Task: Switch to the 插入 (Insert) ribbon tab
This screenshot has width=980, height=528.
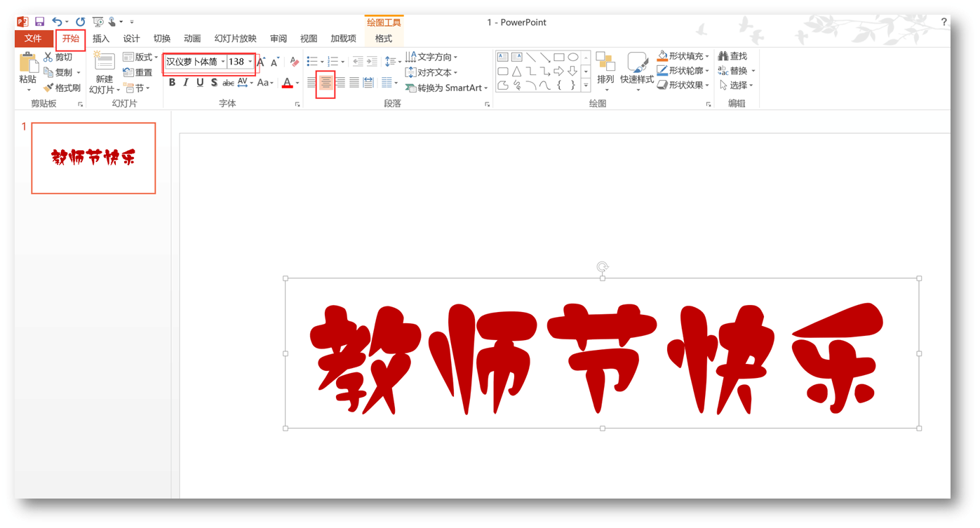Action: [101, 39]
